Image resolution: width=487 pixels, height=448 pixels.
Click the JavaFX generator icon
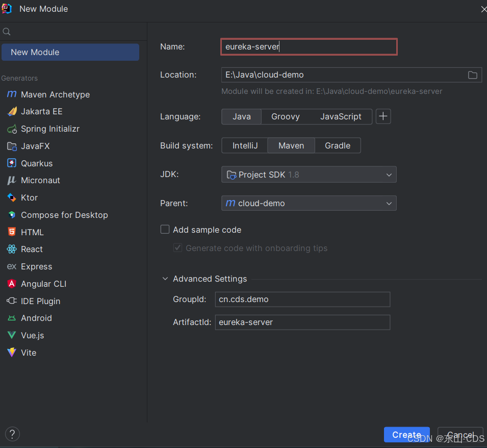[12, 146]
